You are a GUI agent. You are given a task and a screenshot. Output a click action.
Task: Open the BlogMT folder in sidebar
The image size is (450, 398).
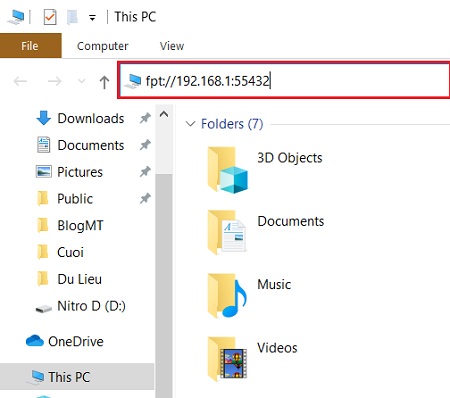[x=80, y=225]
